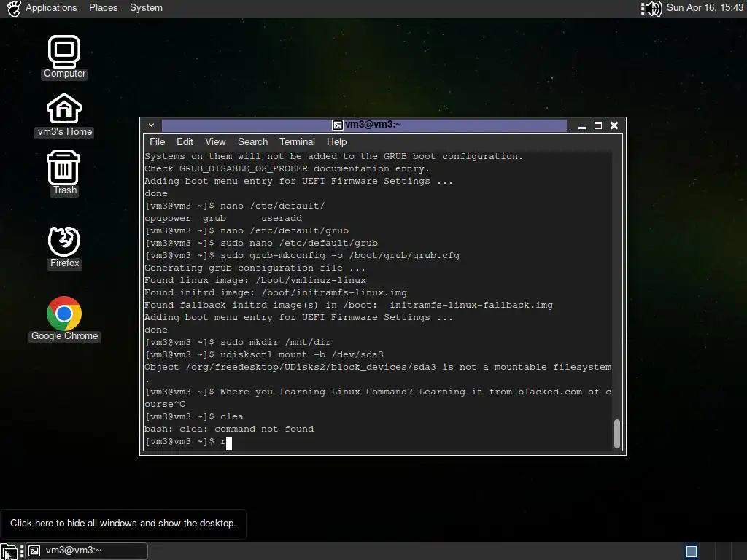Click 'Check GRUB_DISABLE_OS_PROBER documentation entry.' line
This screenshot has height=560, width=747.
[x=287, y=169]
